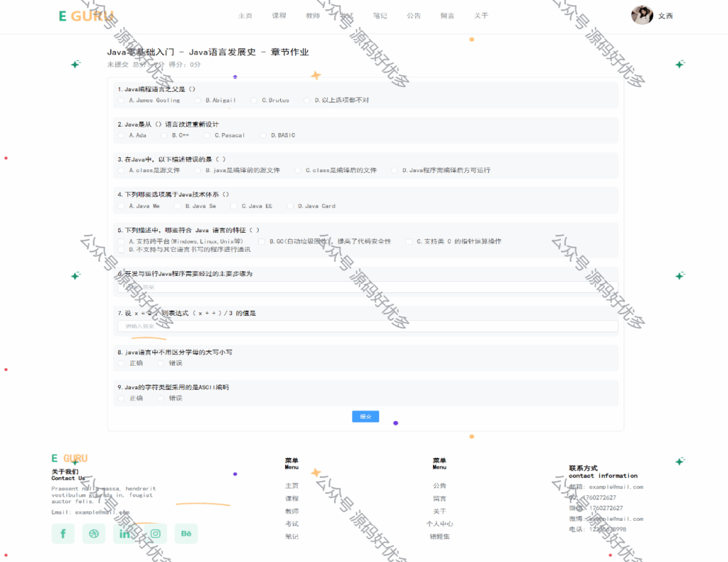This screenshot has height=562, width=728.
Task: Check the C. Java EE checkbox
Action: [x=234, y=206]
